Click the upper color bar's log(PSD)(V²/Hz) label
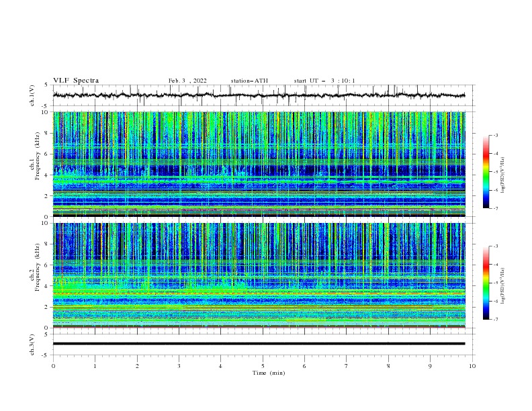Viewport: 532px width, 411px height. (x=503, y=175)
